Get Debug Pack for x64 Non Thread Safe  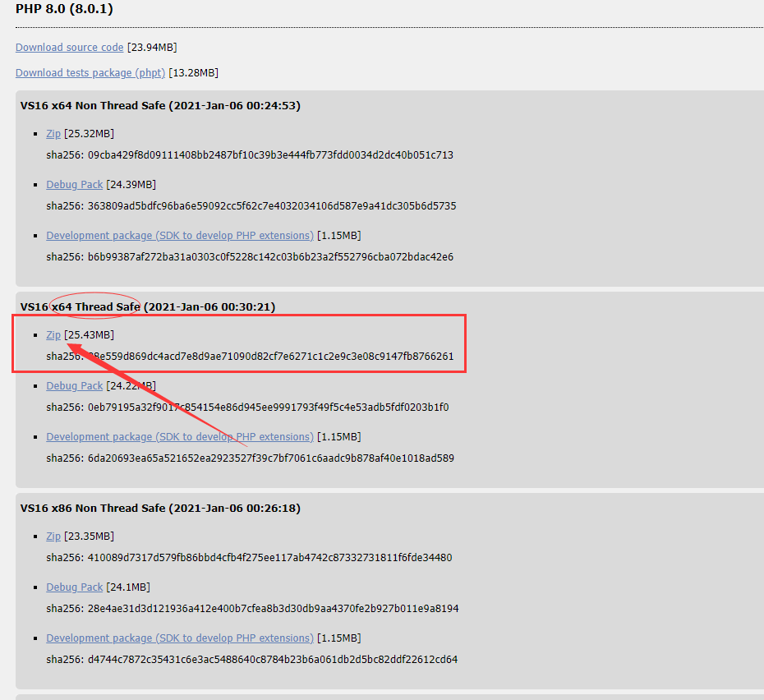point(75,185)
